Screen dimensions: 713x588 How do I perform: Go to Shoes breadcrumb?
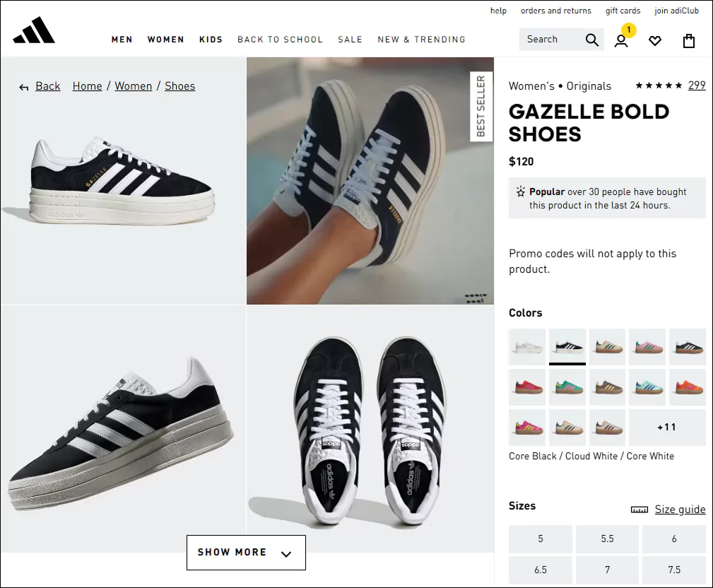pyautogui.click(x=180, y=86)
